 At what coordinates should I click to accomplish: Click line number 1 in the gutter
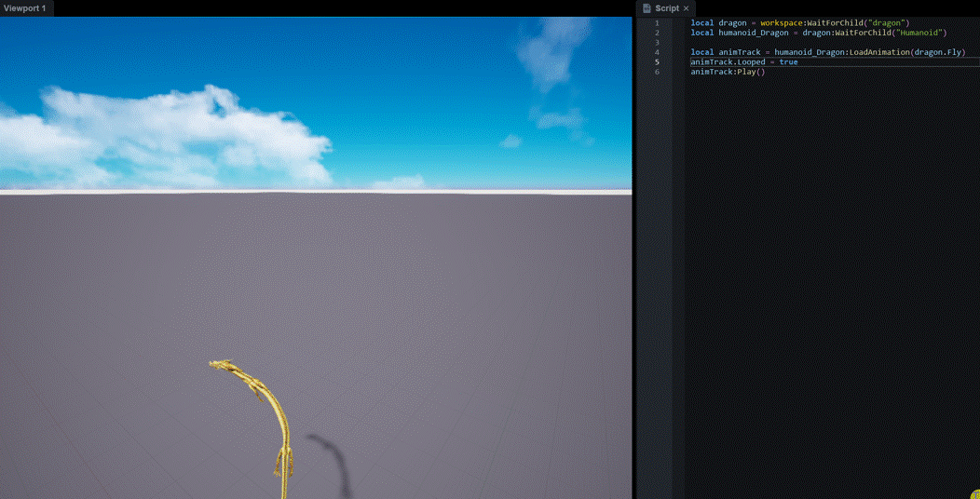pos(656,23)
